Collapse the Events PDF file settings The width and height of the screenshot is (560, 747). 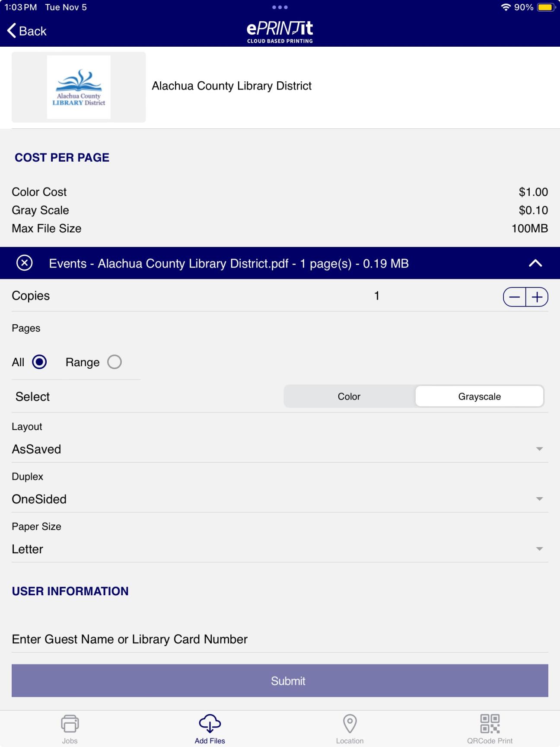pyautogui.click(x=535, y=263)
